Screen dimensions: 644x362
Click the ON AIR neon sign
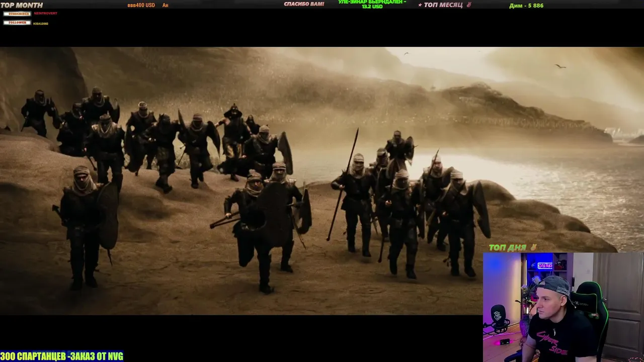pos(545,265)
